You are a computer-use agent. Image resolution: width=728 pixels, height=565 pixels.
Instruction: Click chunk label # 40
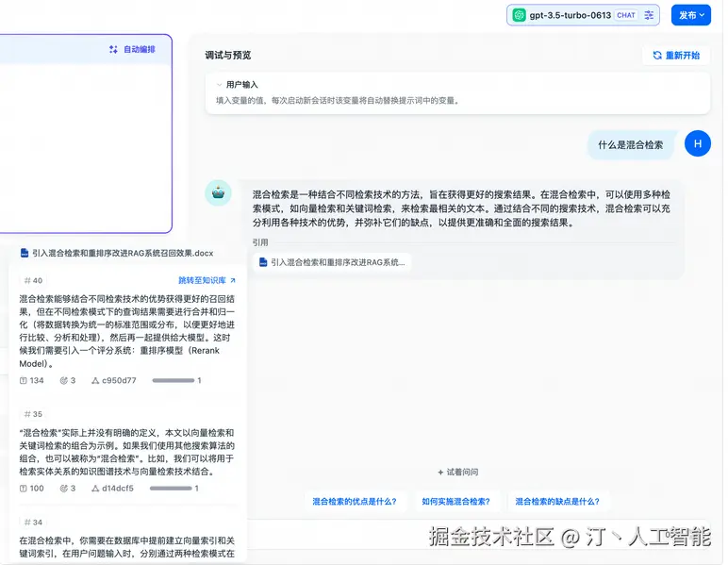[x=33, y=280]
